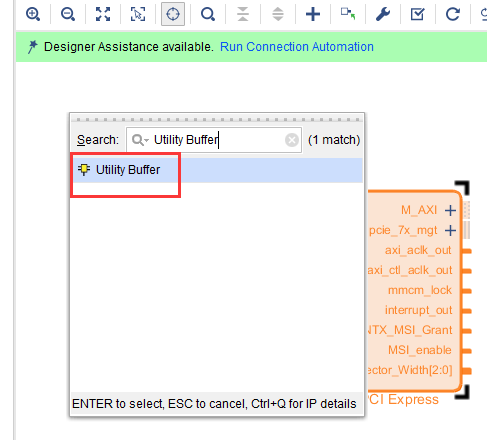Click the Add IP plus icon
The width and height of the screenshot is (487, 440).
pos(313,14)
